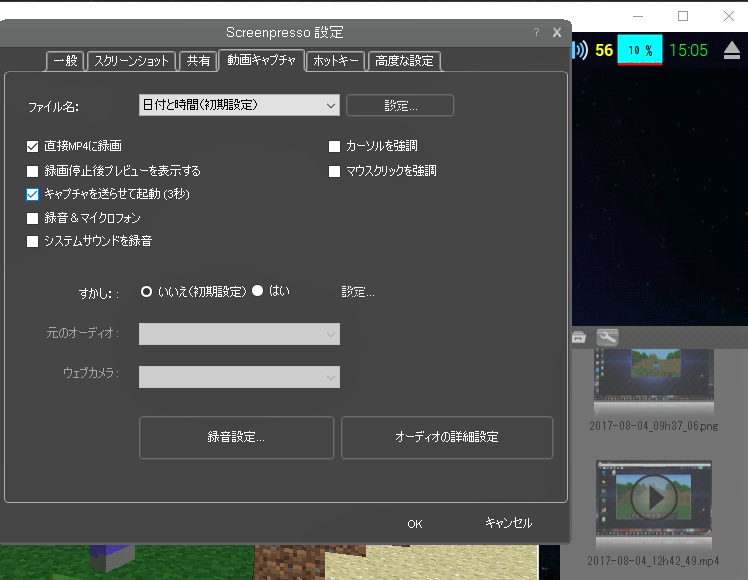Click file name label 2017-08-04_09h37_06.png

point(654,426)
